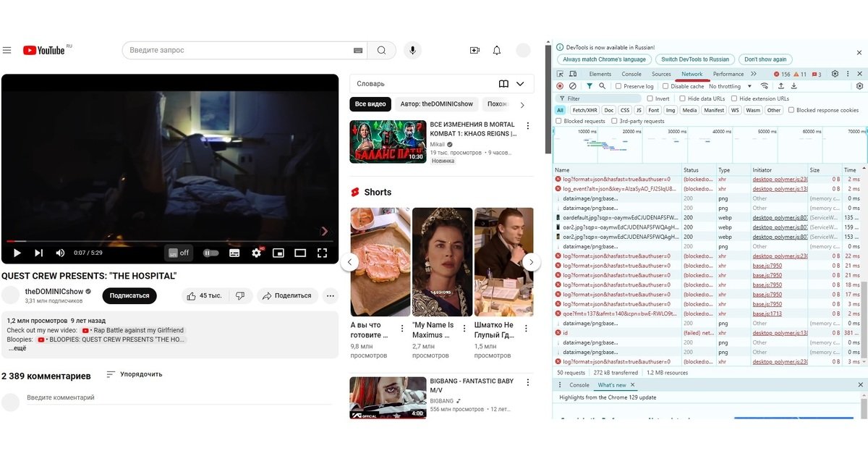Clear the network log
Screen dimensions: 868x472
572,86
